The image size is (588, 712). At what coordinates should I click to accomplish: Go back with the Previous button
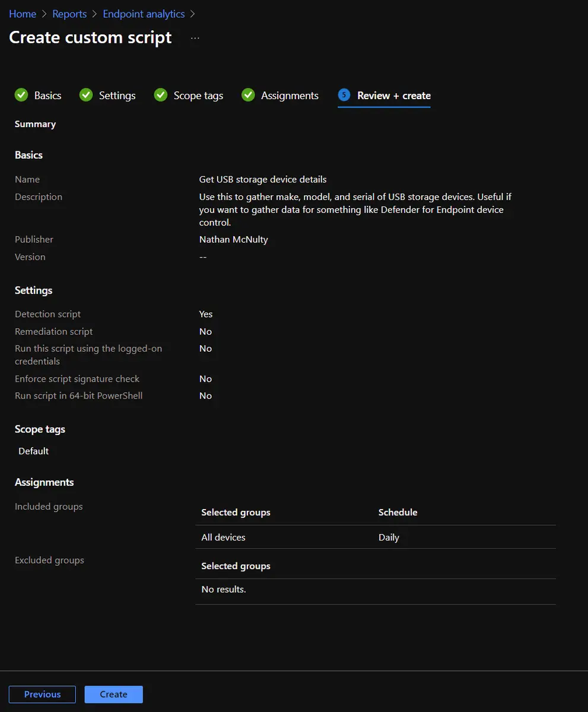(x=42, y=694)
